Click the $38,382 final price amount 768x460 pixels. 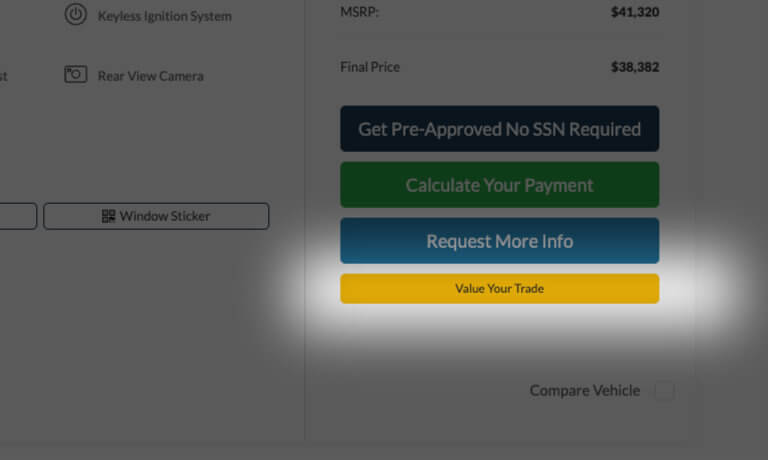point(635,68)
